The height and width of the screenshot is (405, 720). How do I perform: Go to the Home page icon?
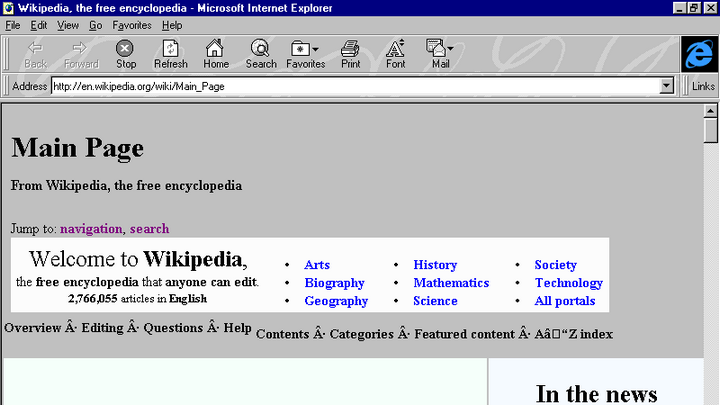pyautogui.click(x=215, y=54)
